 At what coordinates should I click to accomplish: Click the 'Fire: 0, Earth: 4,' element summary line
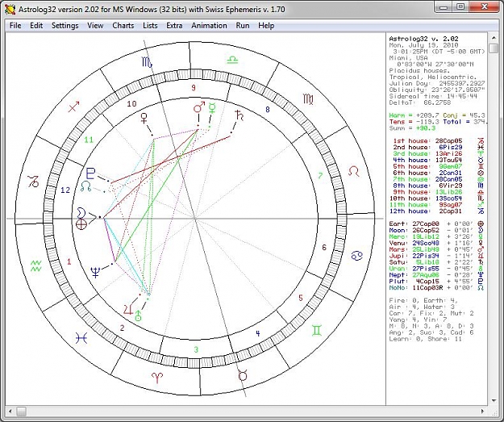click(x=423, y=301)
